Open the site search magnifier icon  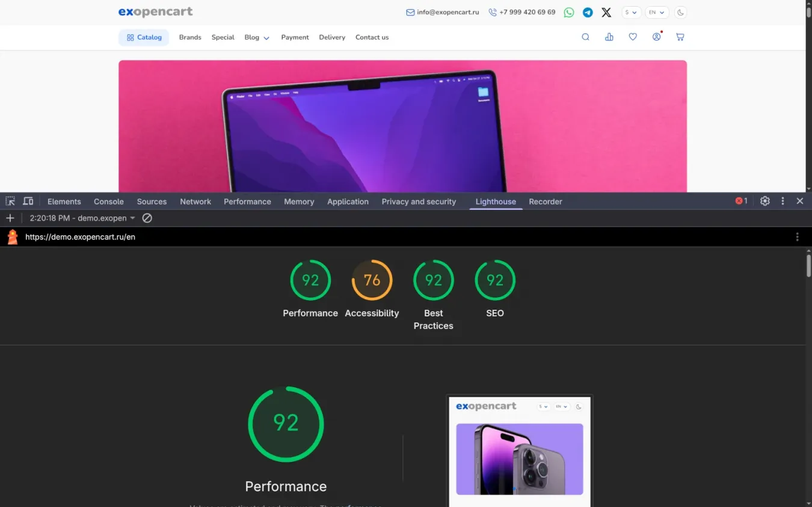[585, 37]
